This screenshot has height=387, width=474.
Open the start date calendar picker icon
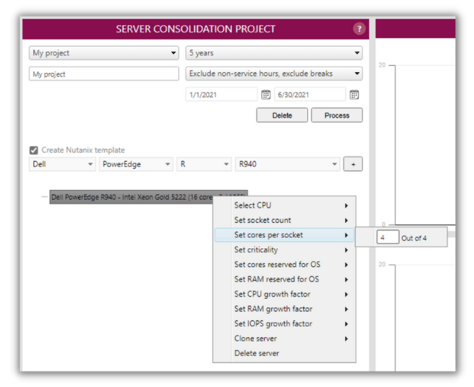[x=266, y=95]
